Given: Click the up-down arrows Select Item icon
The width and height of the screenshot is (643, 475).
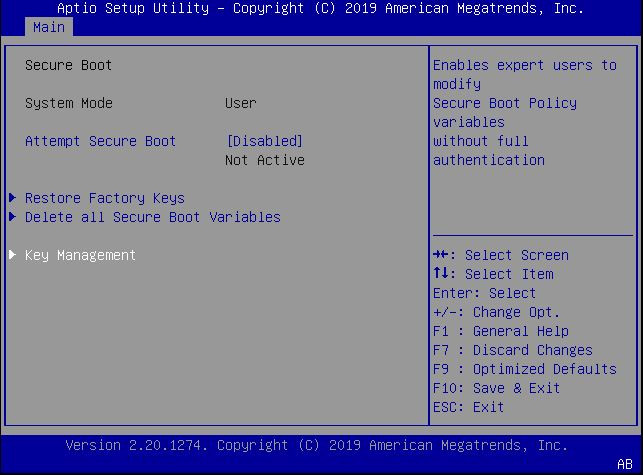Looking at the screenshot, I should (x=444, y=274).
